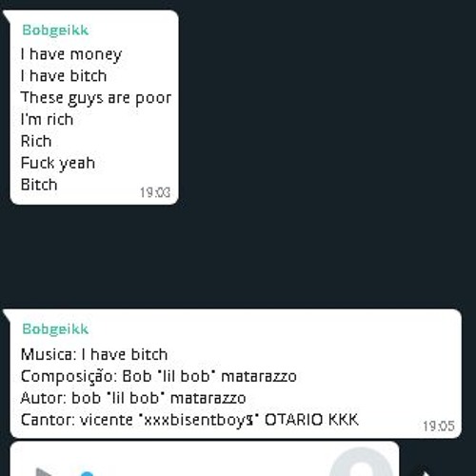
Task: Select the 'I have money' line
Action: pos(71,54)
